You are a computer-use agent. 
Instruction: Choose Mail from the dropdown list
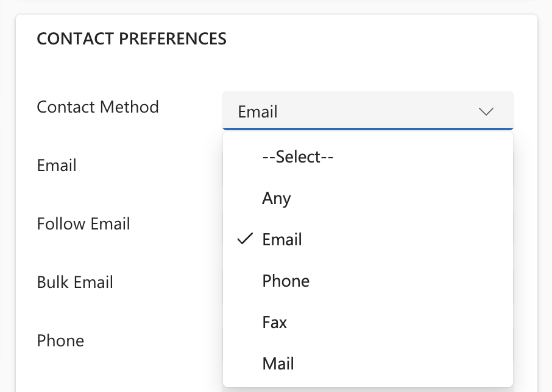pos(278,364)
